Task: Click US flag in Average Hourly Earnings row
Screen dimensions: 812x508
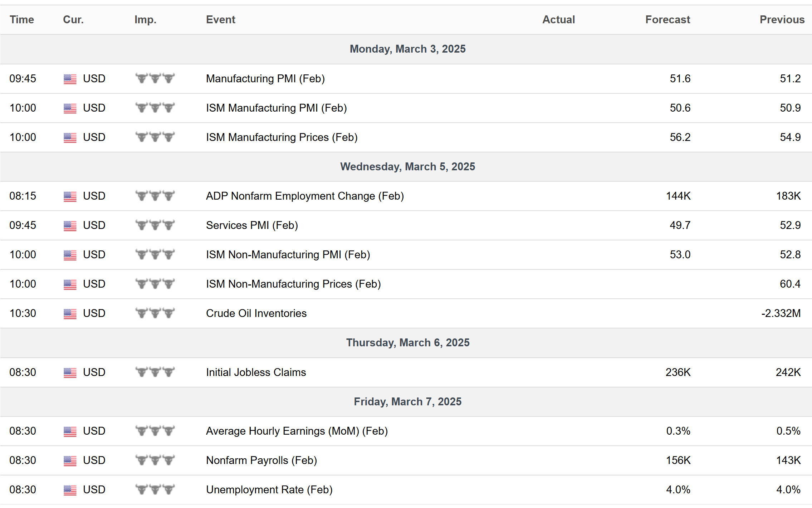Action: [70, 431]
